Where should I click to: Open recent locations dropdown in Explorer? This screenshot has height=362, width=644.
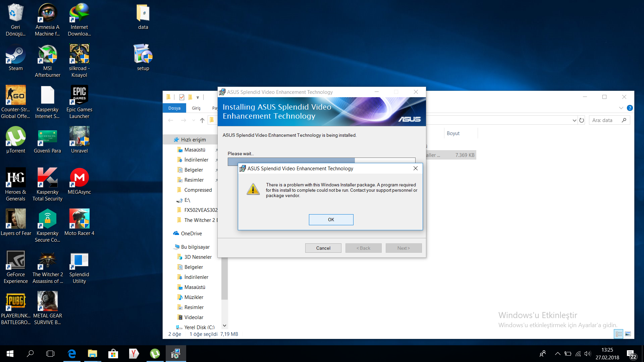[194, 120]
